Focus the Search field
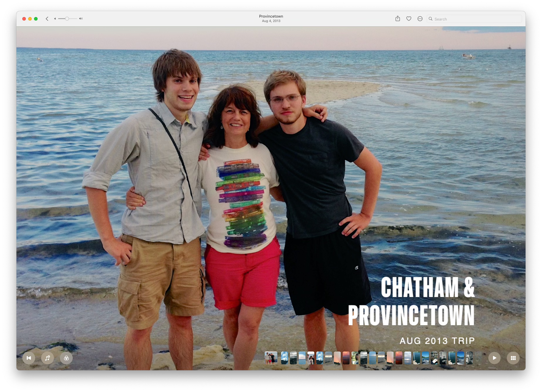This screenshot has height=392, width=542. [x=474, y=19]
